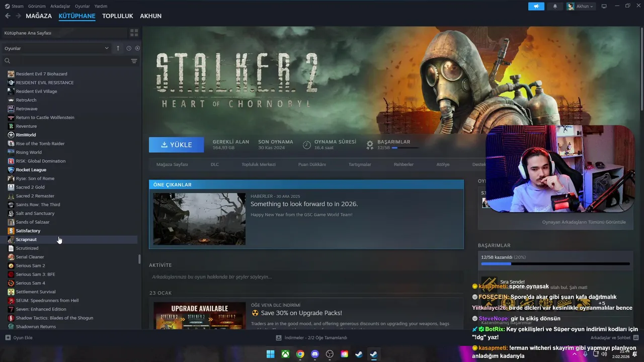Viewport: 644px width, 362px height.
Task: Open the Upgrade Available DLC thumbnail
Action: [x=199, y=315]
